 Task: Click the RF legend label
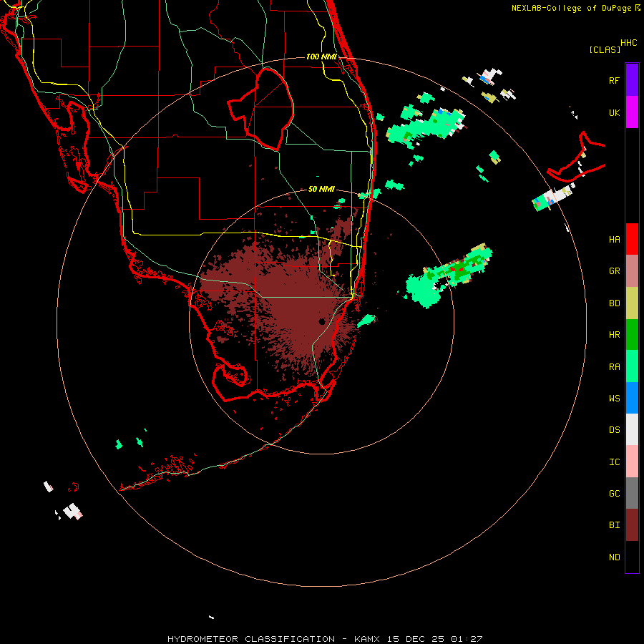614,80
